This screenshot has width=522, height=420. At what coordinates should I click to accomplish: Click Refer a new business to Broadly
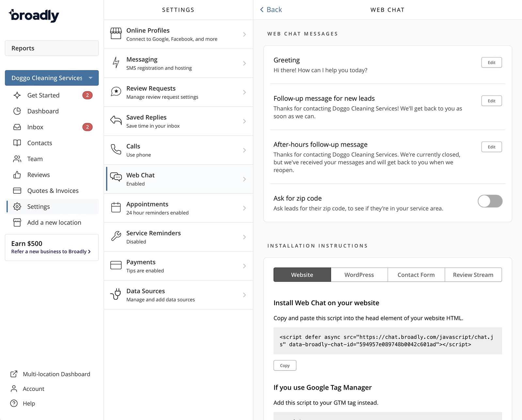pos(51,251)
